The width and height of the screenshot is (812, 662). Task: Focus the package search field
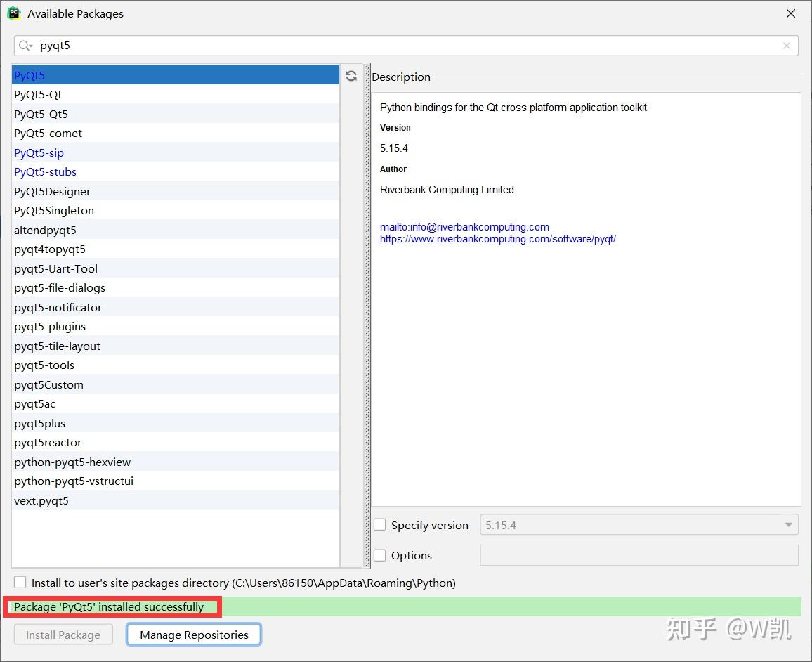406,46
